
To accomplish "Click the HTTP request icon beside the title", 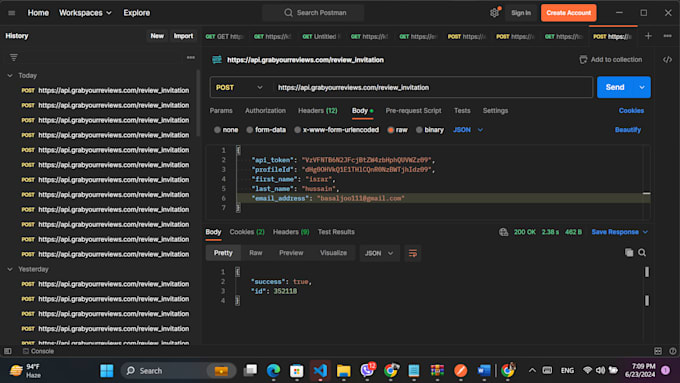I will 217,60.
